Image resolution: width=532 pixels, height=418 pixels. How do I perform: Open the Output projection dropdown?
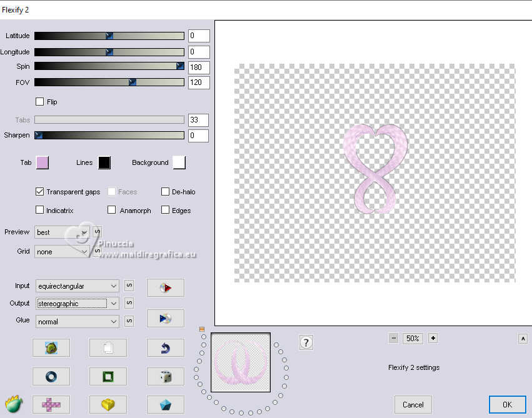pyautogui.click(x=78, y=304)
